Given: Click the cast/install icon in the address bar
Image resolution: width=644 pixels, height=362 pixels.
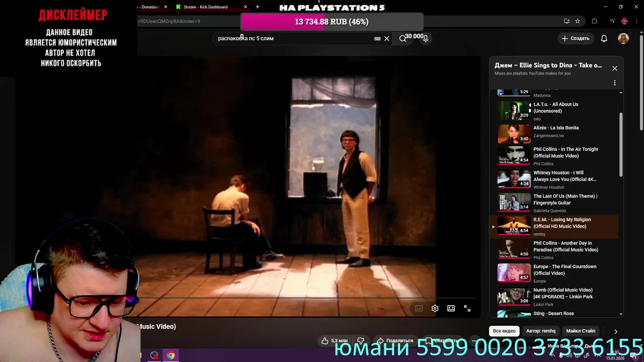Looking at the screenshot, I should [567, 21].
